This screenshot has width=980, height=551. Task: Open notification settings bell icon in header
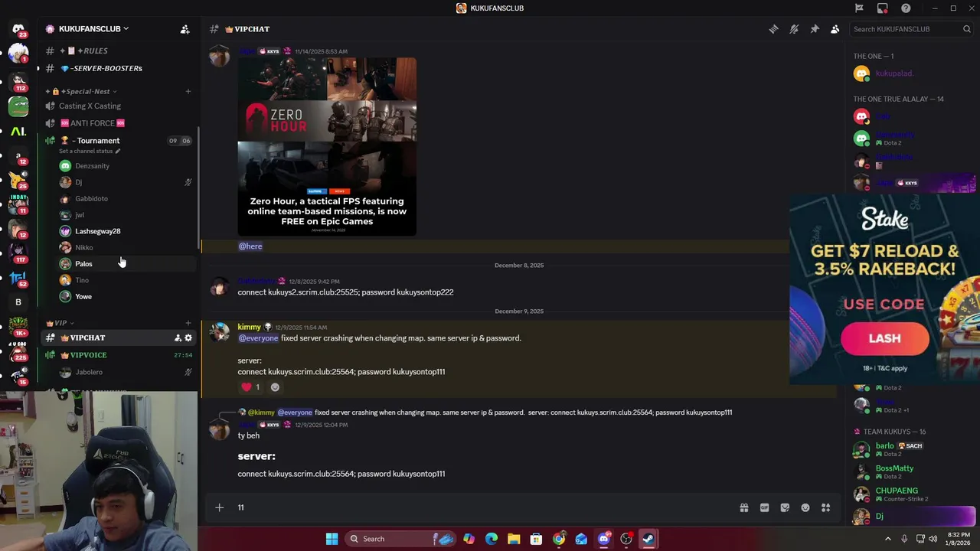coord(794,29)
